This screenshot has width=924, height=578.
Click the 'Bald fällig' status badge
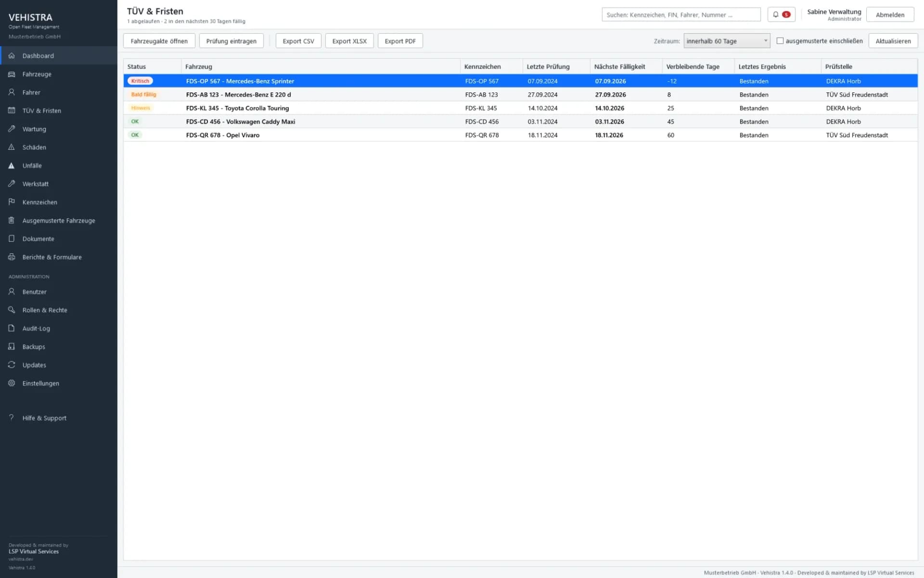click(143, 94)
